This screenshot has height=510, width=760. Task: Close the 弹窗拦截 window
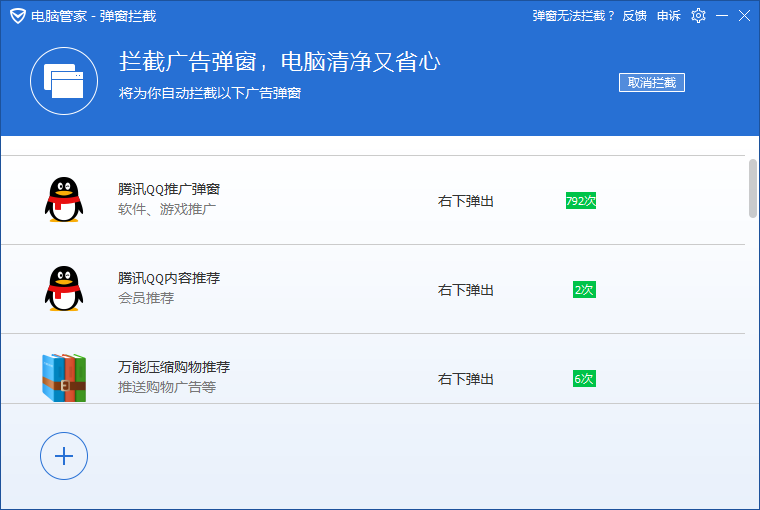744,16
